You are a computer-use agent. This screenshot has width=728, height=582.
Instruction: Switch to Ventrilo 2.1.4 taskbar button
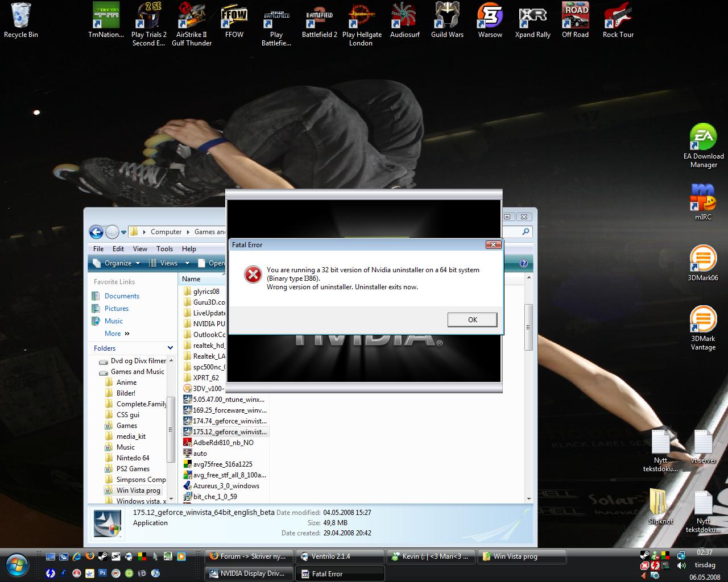pyautogui.click(x=340, y=556)
